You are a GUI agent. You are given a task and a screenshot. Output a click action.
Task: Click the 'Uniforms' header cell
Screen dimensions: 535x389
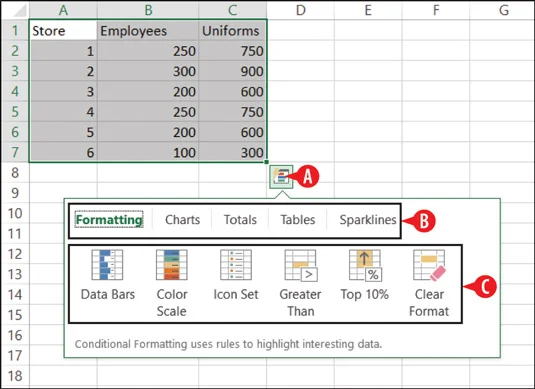tap(233, 30)
